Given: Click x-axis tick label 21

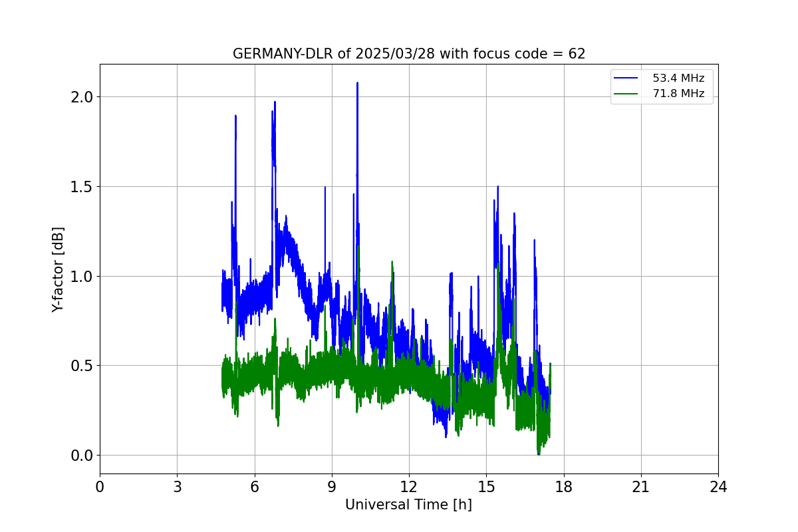Looking at the screenshot, I should 641,487.
